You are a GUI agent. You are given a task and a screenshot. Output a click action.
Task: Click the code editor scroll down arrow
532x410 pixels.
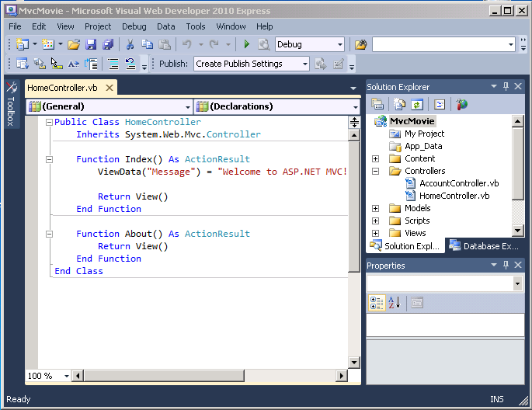355,362
